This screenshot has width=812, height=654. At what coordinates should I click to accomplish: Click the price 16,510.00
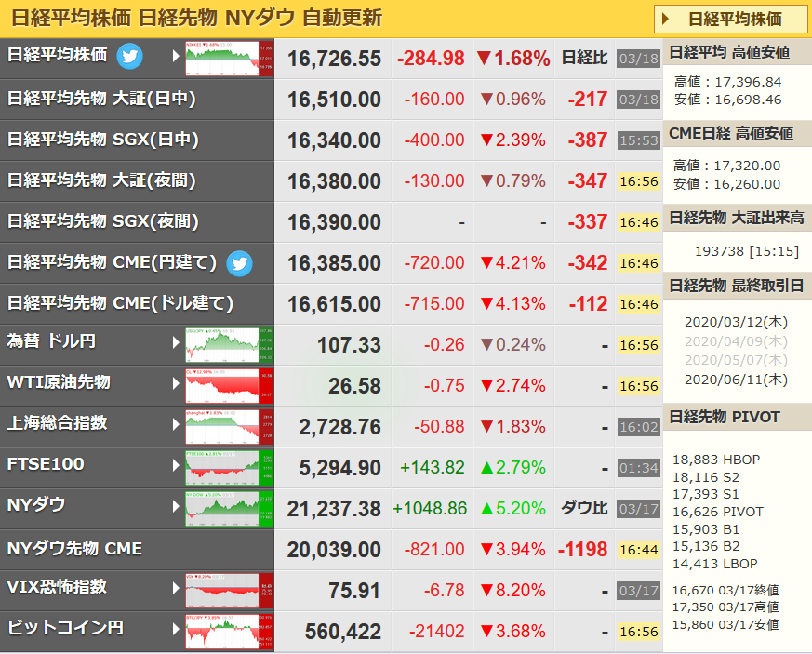(x=334, y=100)
